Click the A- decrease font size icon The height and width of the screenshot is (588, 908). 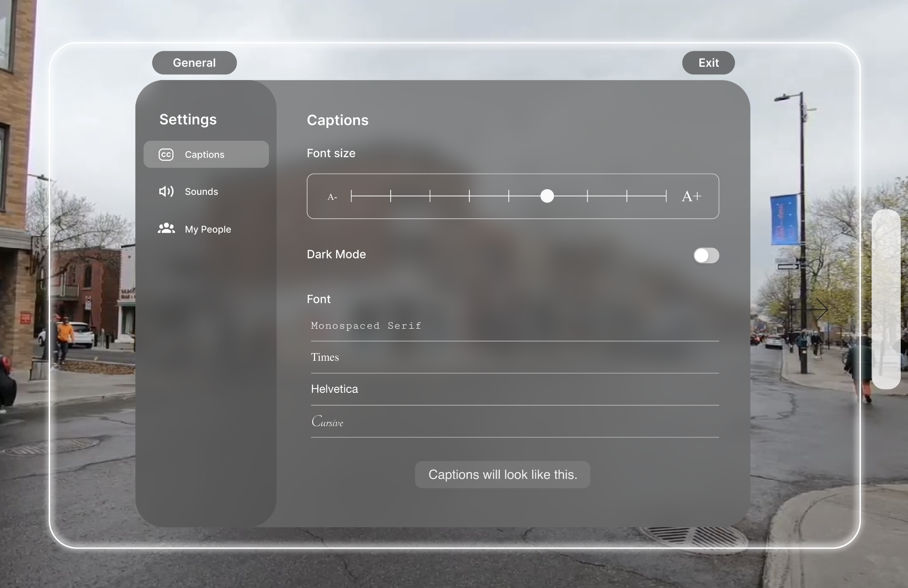tap(332, 197)
